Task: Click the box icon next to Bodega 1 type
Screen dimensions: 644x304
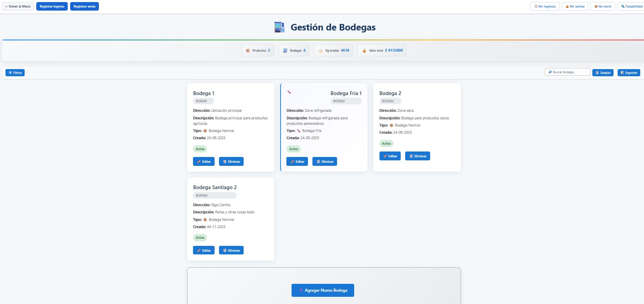Action: click(205, 131)
